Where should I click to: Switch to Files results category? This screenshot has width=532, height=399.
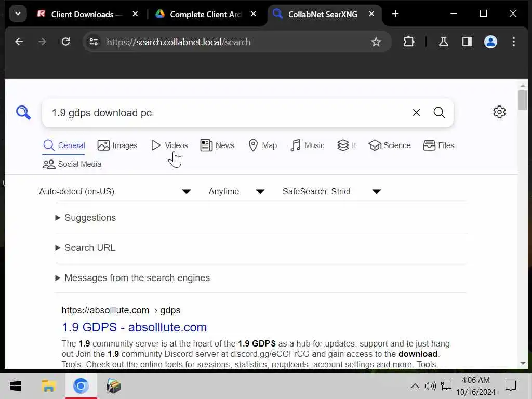point(438,145)
